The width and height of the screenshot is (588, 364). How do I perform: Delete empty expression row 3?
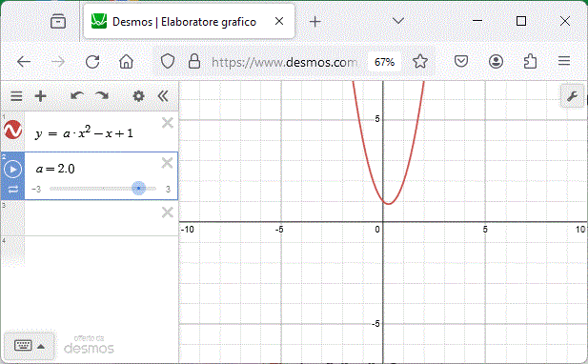point(167,212)
